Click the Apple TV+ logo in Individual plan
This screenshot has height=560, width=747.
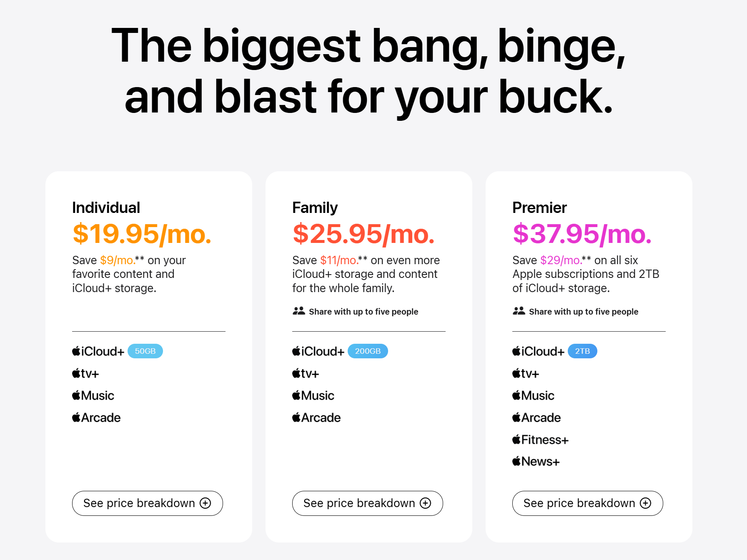[x=85, y=373]
